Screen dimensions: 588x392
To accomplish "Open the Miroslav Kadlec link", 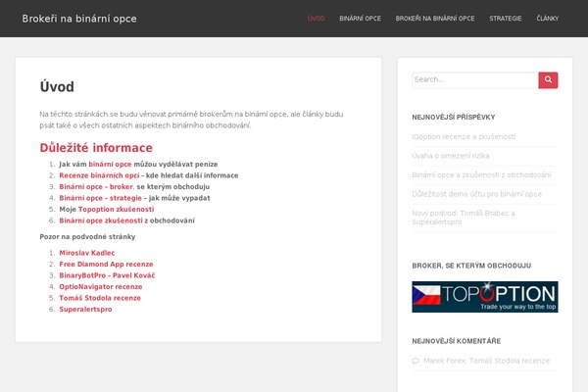I will point(87,253).
